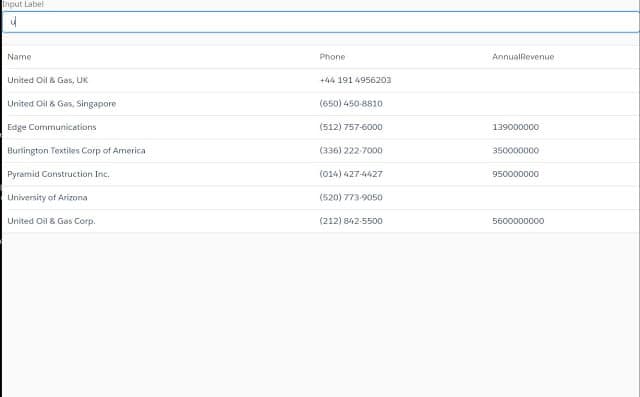640x397 pixels.
Task: Click phone number (014) 427-4427
Action: click(x=351, y=174)
